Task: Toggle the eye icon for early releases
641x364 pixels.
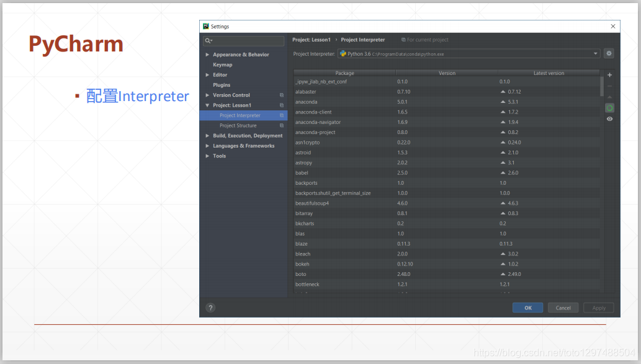Action: point(609,119)
